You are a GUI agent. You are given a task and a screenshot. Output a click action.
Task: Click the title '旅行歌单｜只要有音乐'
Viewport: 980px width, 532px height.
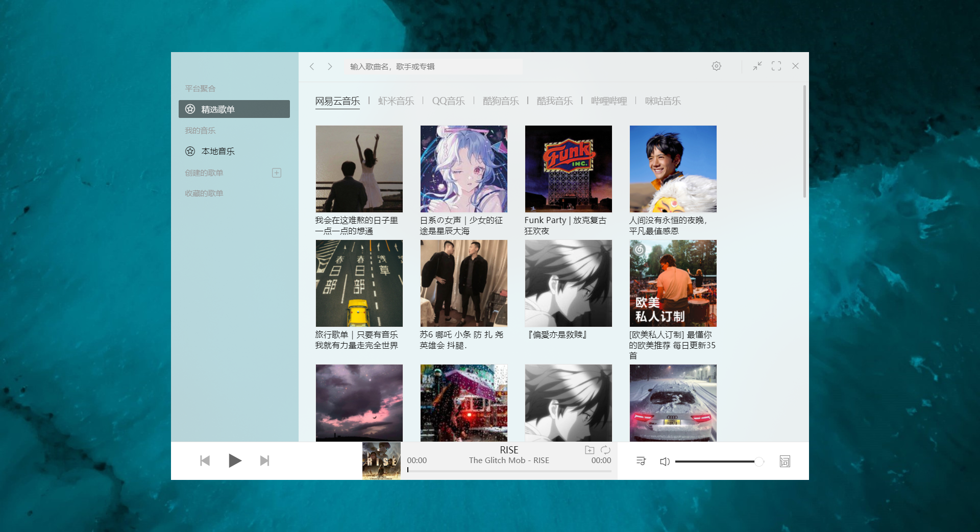[356, 334]
